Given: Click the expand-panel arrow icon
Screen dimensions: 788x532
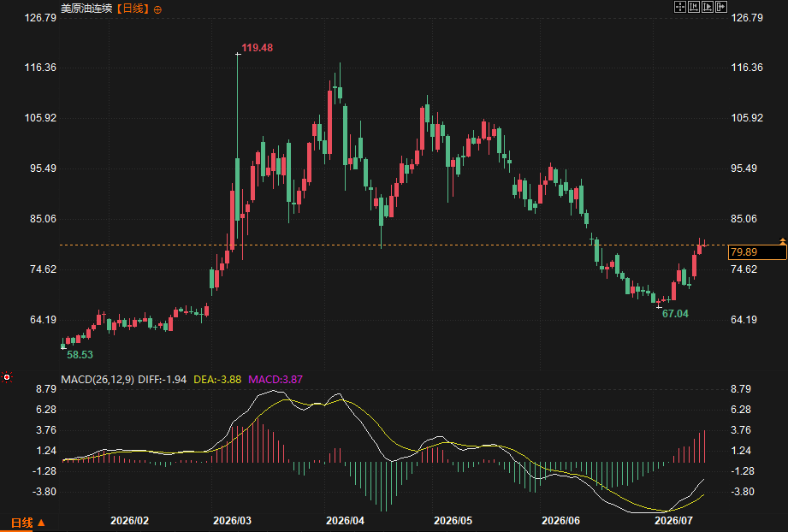Looking at the screenshot, I should pyautogui.click(x=721, y=7).
